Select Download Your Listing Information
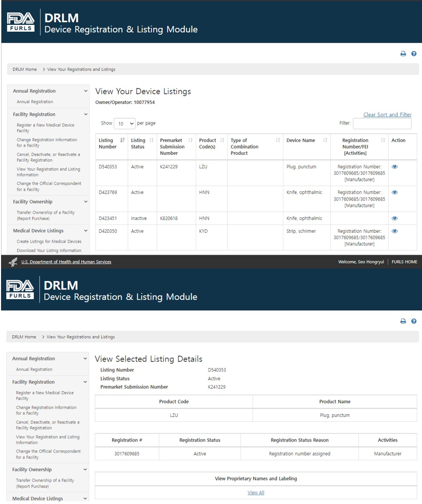Screen dimensions: 422x504 (x=49, y=250)
